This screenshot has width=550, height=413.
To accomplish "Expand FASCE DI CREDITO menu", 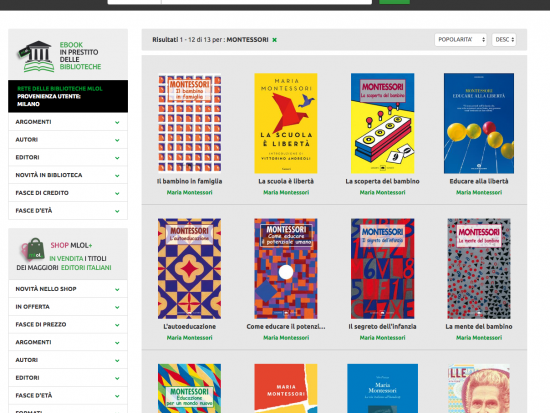I will click(68, 193).
